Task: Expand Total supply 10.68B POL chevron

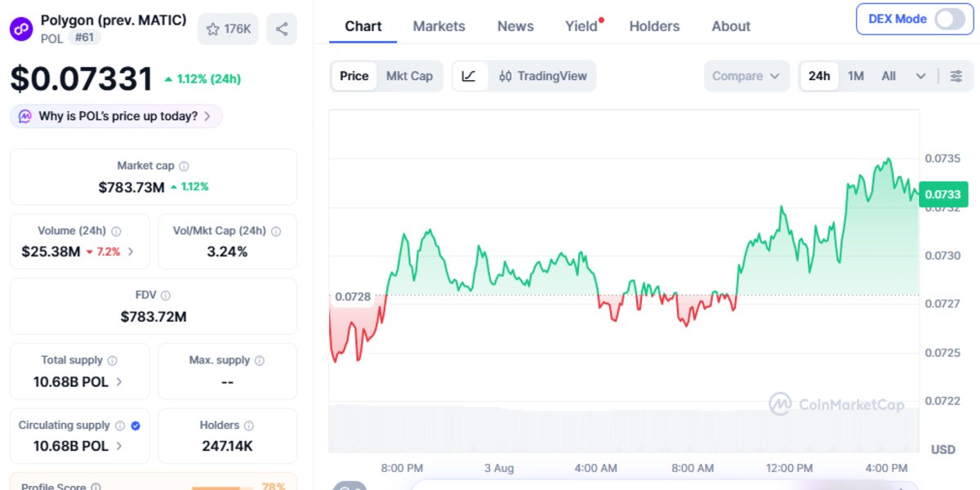Action: click(119, 381)
